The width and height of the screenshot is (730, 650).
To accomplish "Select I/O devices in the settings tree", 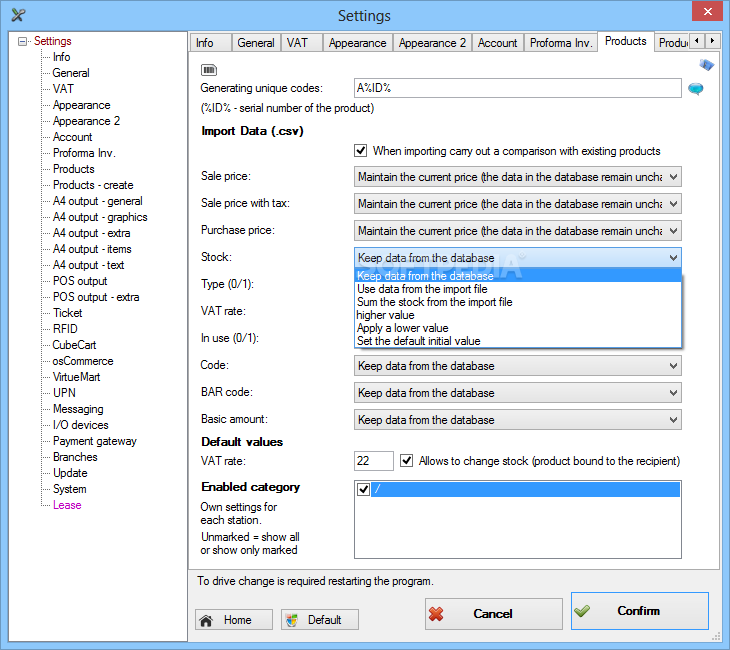I will 81,425.
